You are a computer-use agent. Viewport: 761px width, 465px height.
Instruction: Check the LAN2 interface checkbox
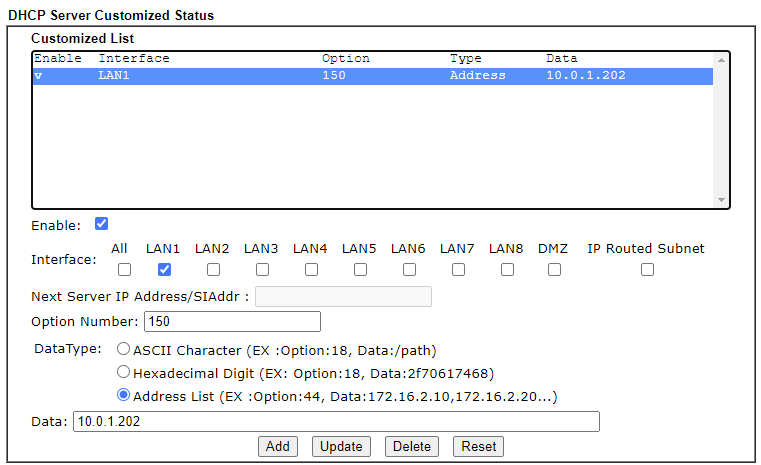tap(213, 269)
